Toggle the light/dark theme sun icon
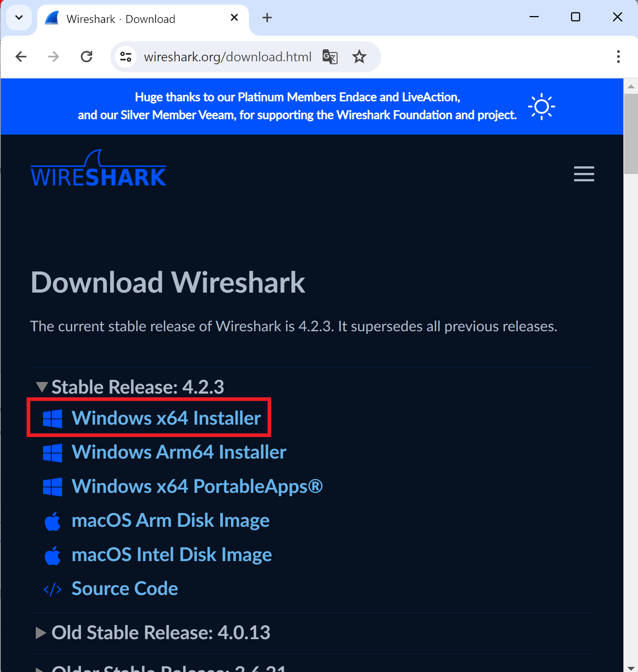The image size is (638, 672). [541, 107]
